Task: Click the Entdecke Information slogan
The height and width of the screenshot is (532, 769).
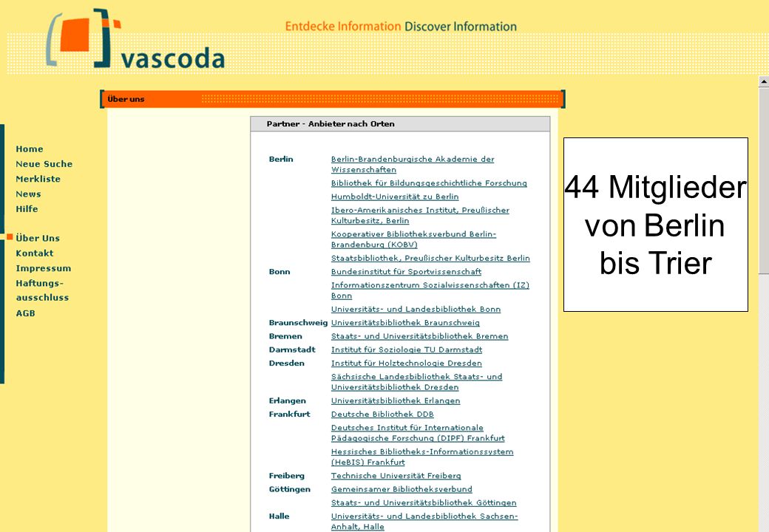Action: tap(343, 27)
